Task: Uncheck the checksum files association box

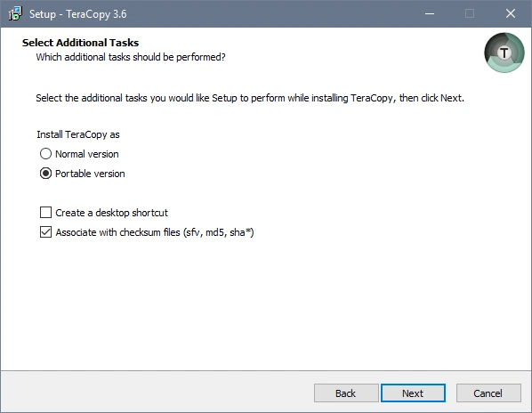Action: 45,232
